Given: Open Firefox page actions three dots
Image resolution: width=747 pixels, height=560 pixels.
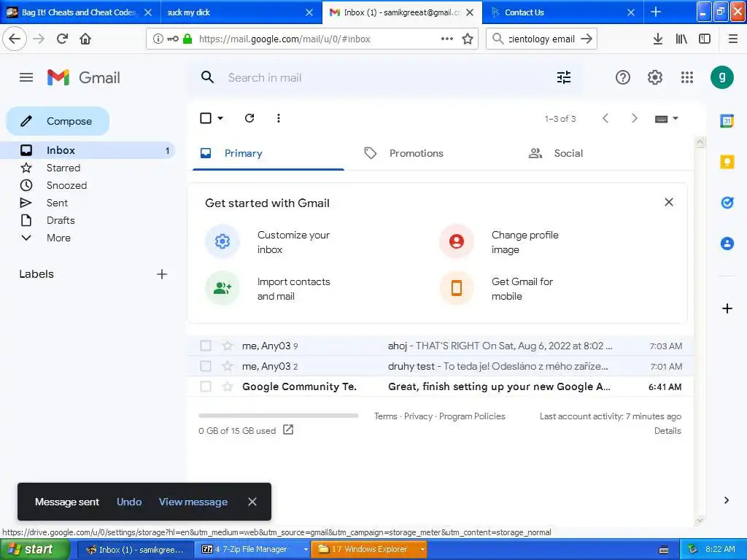Looking at the screenshot, I should tap(447, 39).
